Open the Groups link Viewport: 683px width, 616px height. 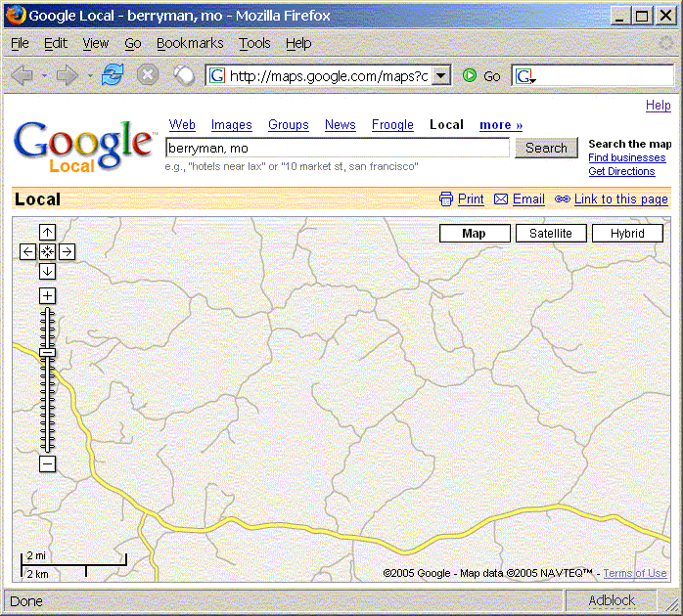click(289, 125)
